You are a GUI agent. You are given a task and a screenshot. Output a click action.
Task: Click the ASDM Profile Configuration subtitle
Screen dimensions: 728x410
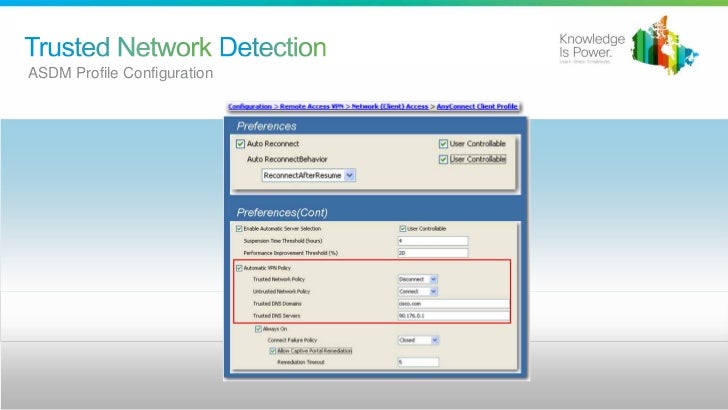(x=121, y=73)
